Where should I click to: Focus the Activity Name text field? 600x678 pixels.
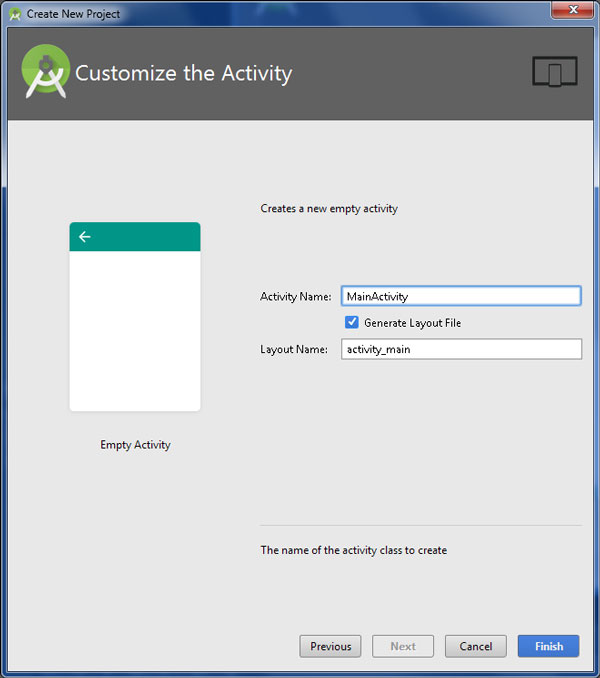[460, 296]
